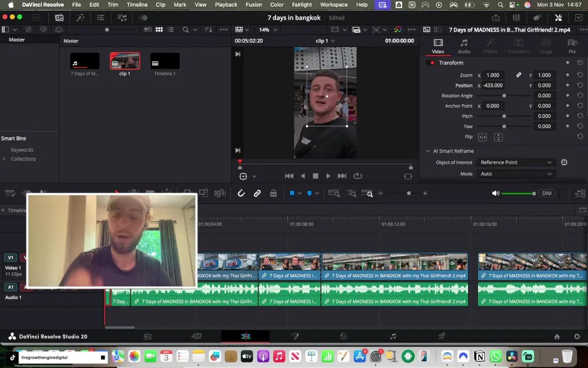The width and height of the screenshot is (588, 368).
Task: Switch Inspector to File tab
Action: tap(572, 47)
